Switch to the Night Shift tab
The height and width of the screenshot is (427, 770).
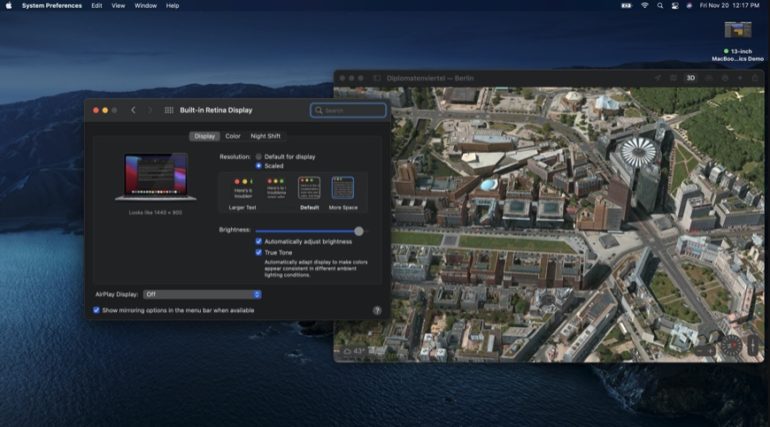click(x=265, y=136)
